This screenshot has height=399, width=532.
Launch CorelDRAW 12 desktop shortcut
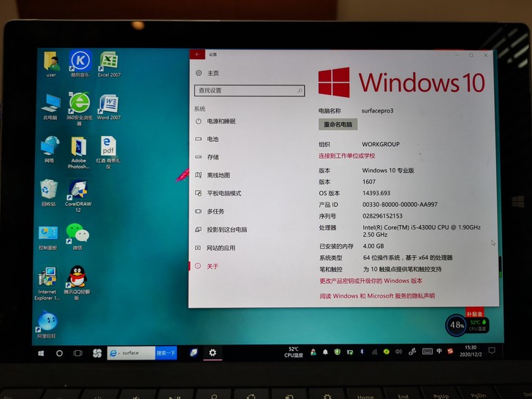click(78, 196)
